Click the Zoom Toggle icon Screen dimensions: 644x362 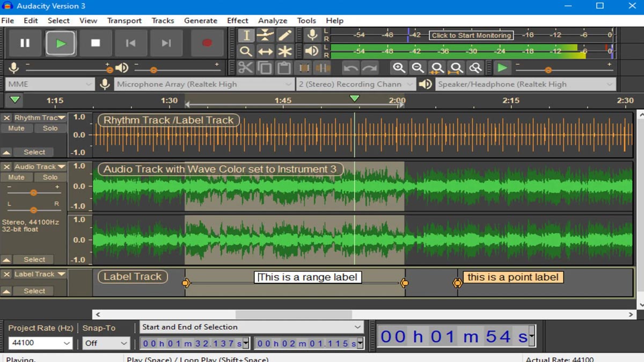[x=475, y=68]
